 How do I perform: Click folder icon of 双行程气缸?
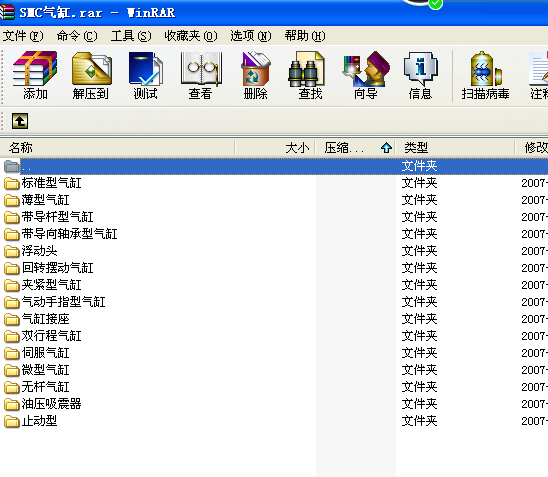tap(12, 336)
